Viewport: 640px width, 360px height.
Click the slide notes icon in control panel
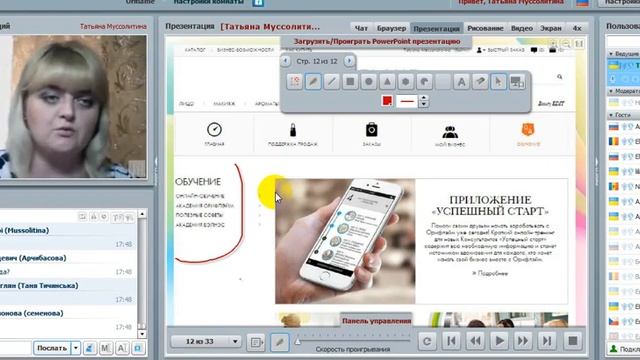click(256, 342)
